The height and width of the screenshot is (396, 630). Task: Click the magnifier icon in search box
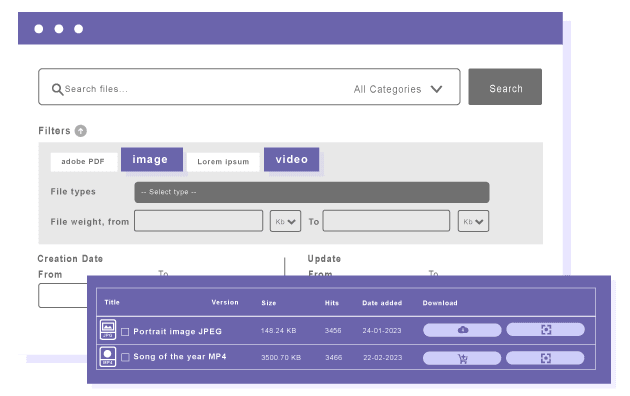click(57, 89)
